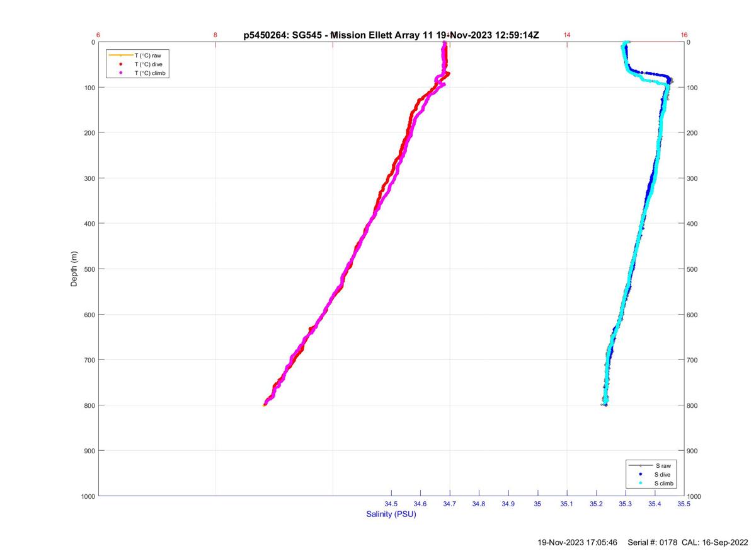The height and width of the screenshot is (558, 756).
Task: Click the '300' tick on the left depth axis
Action: pos(89,178)
